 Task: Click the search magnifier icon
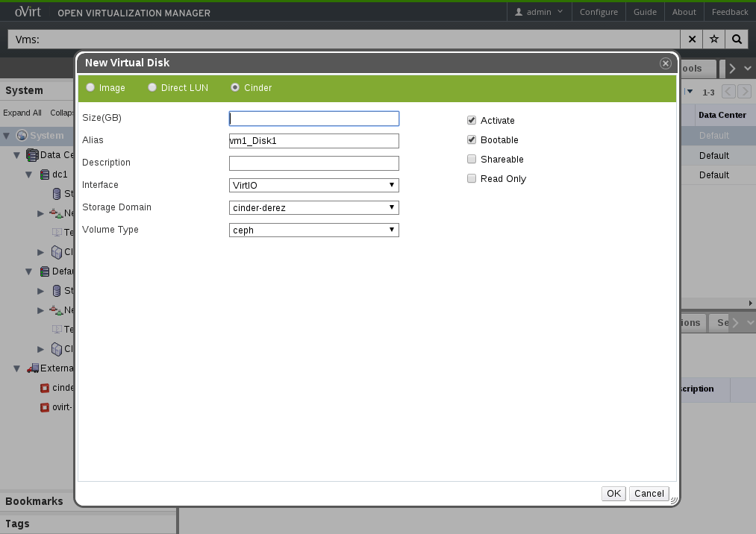click(x=737, y=40)
